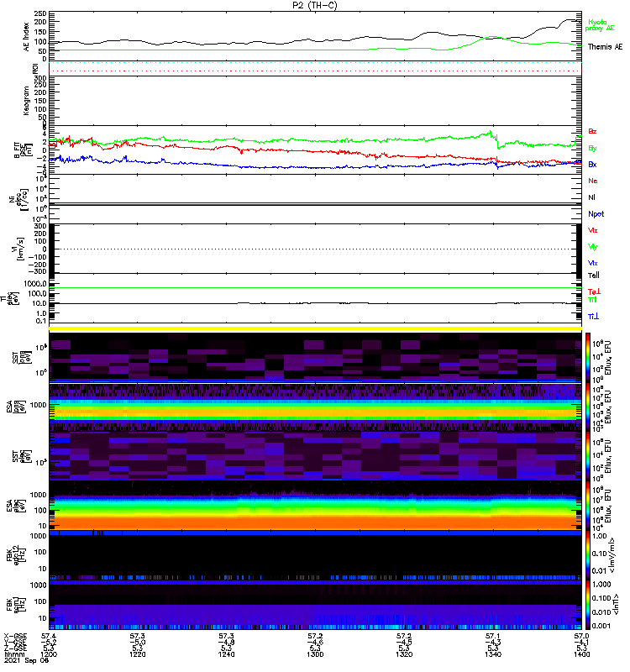The height and width of the screenshot is (672, 630).
Task: Click the ESA ions Eflux color bar
Action: [587, 407]
